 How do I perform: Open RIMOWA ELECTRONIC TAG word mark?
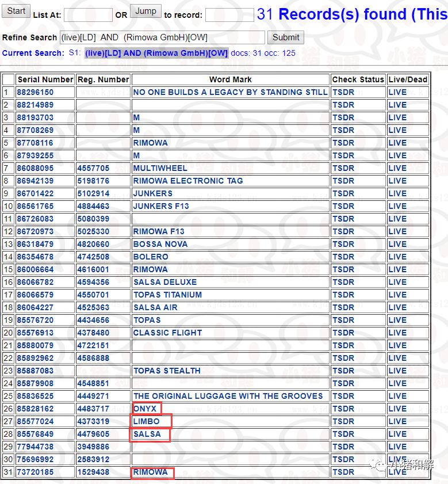(x=188, y=181)
